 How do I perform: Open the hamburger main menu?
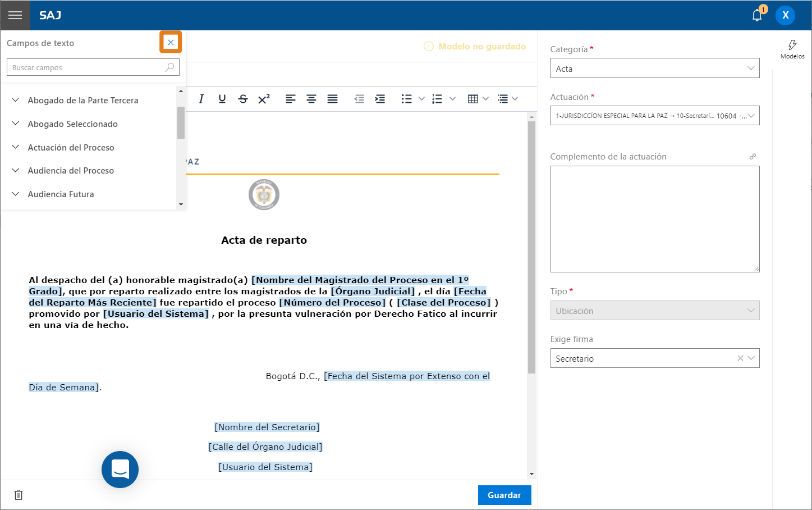pyautogui.click(x=15, y=15)
